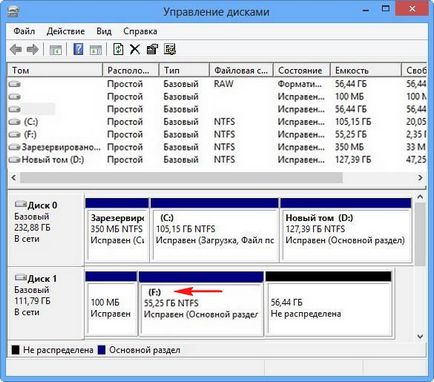Image resolution: width=434 pixels, height=382 pixels.
Task: Click the Forward arrow toolbar icon
Action: coord(32,50)
